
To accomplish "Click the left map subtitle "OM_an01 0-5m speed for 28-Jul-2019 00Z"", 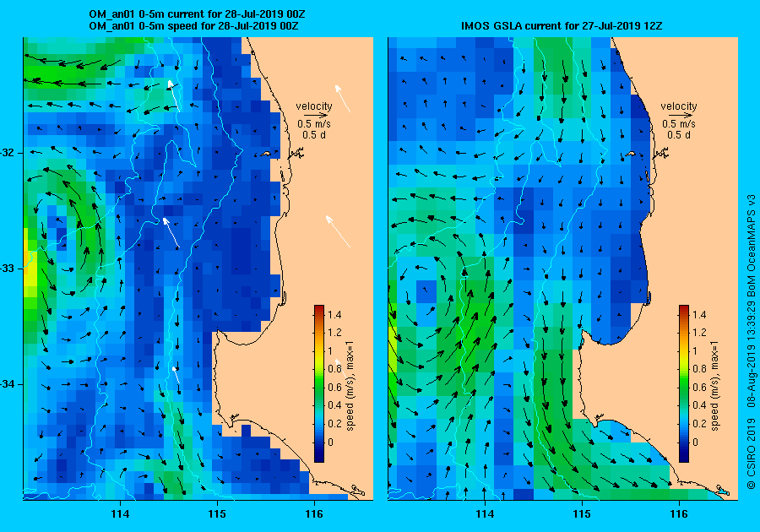I will 193,25.
